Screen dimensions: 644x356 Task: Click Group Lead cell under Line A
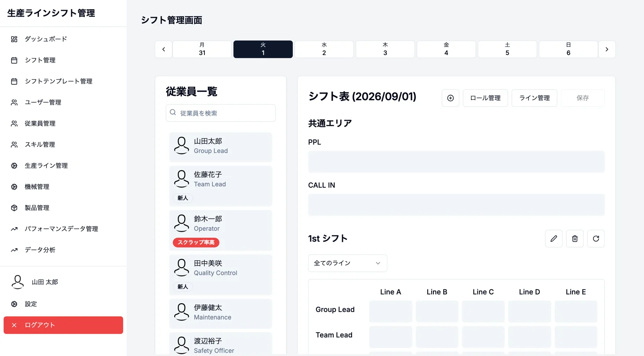point(390,312)
